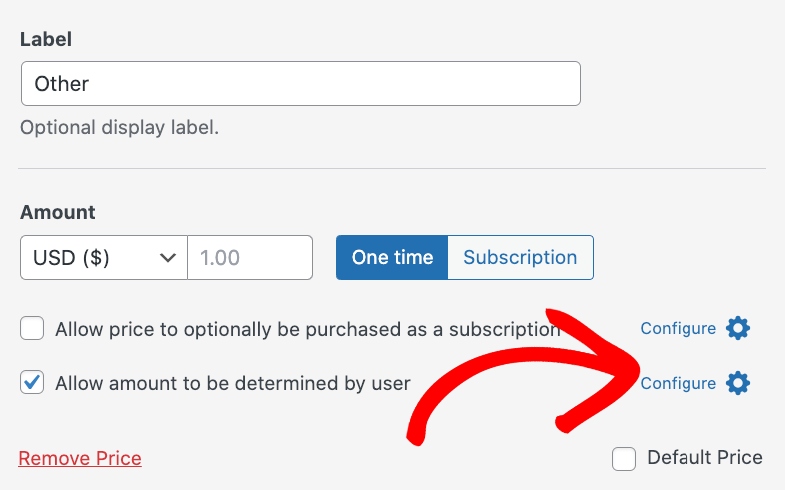Image resolution: width=785 pixels, height=490 pixels.
Task: Click the "Allow amount to be determined by user" label
Action: (x=233, y=383)
